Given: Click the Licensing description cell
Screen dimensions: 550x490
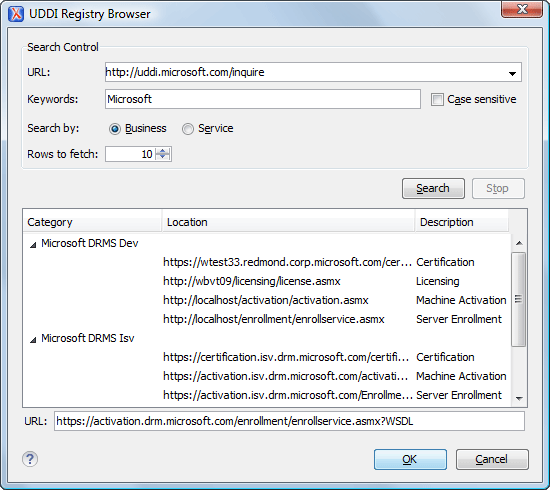Looking at the screenshot, I should pos(438,281).
